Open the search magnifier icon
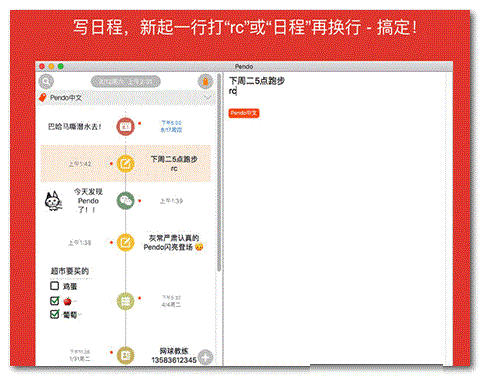This screenshot has width=481, height=377. coord(46,81)
